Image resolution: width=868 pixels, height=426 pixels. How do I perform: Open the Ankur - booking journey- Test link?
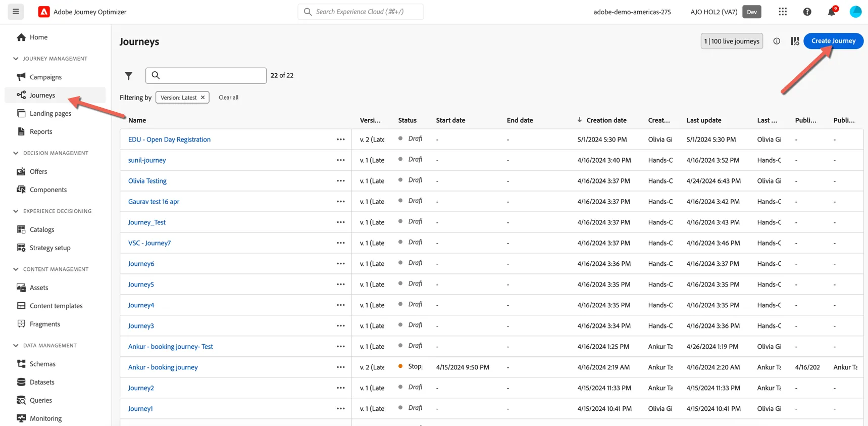[x=171, y=347]
